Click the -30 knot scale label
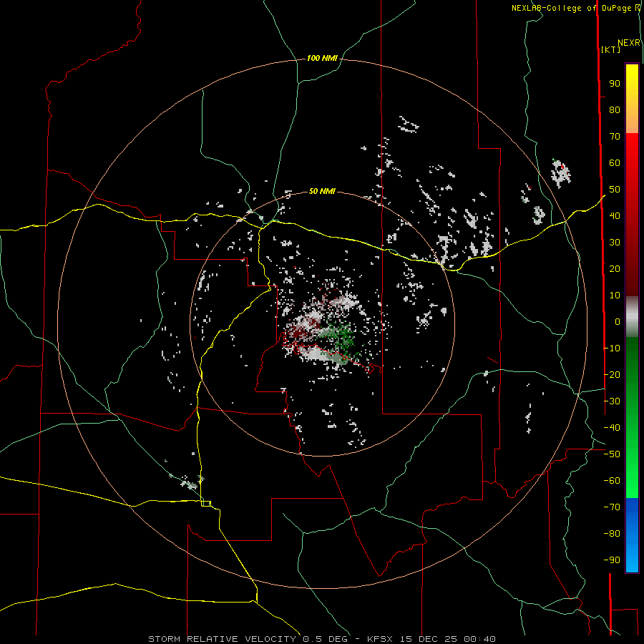The image size is (644, 644). click(x=612, y=401)
